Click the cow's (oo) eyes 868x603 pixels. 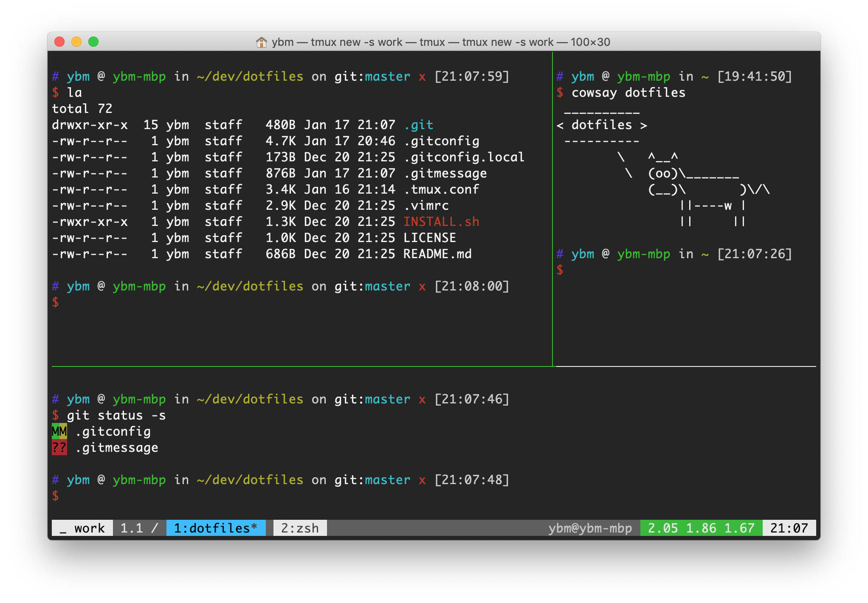[663, 173]
